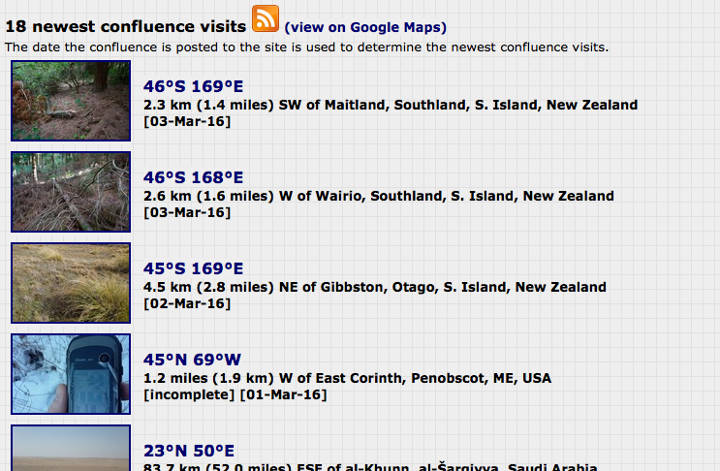The height and width of the screenshot is (471, 720).
Task: Select the al-Khunn Saudi Arabia description text
Action: pyautogui.click(x=370, y=466)
